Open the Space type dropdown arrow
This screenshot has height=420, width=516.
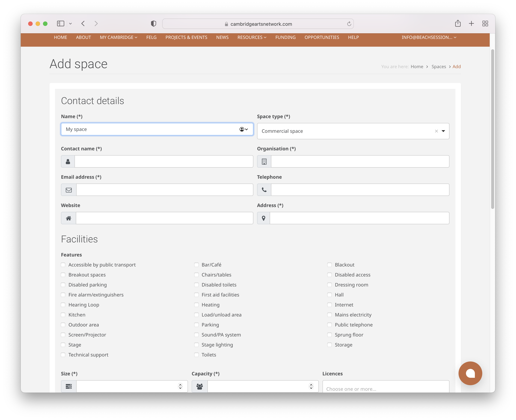tap(443, 131)
